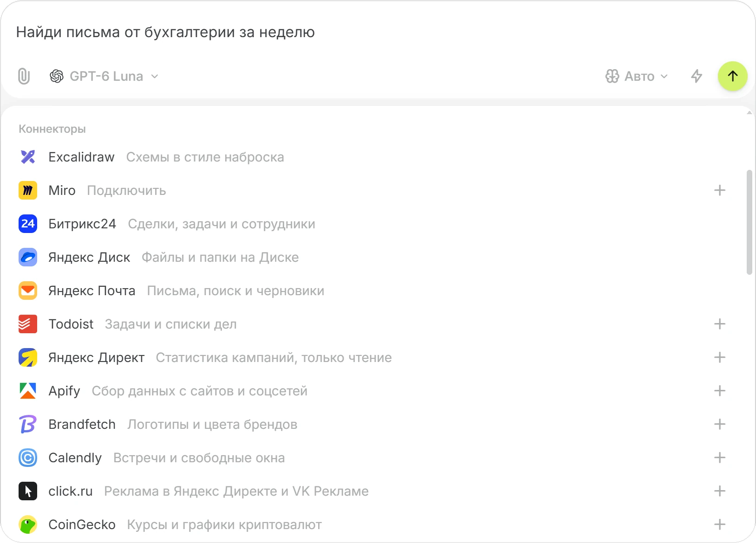Viewport: 756px width, 543px height.
Task: Click the Яндекс Почта icon
Action: (x=28, y=291)
